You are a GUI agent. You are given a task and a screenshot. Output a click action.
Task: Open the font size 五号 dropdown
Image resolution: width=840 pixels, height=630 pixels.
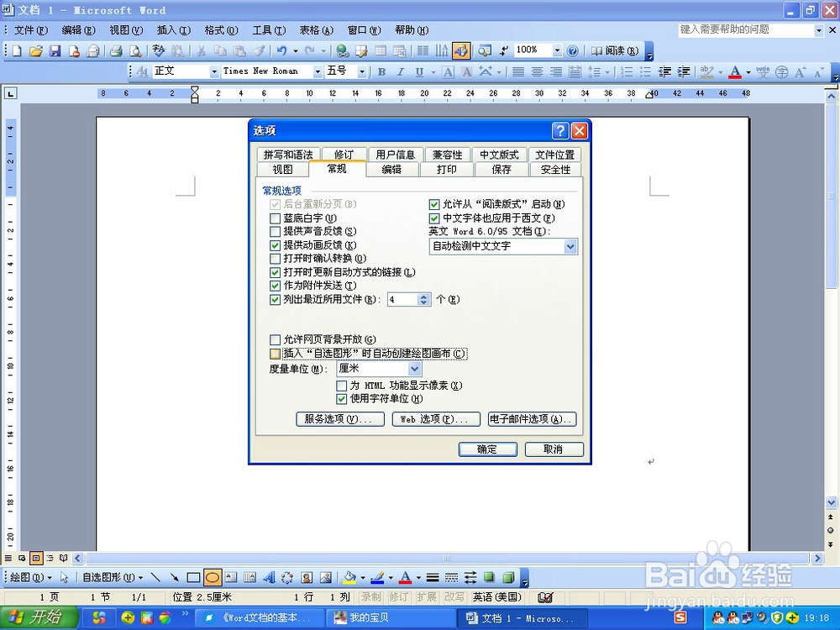(x=362, y=71)
